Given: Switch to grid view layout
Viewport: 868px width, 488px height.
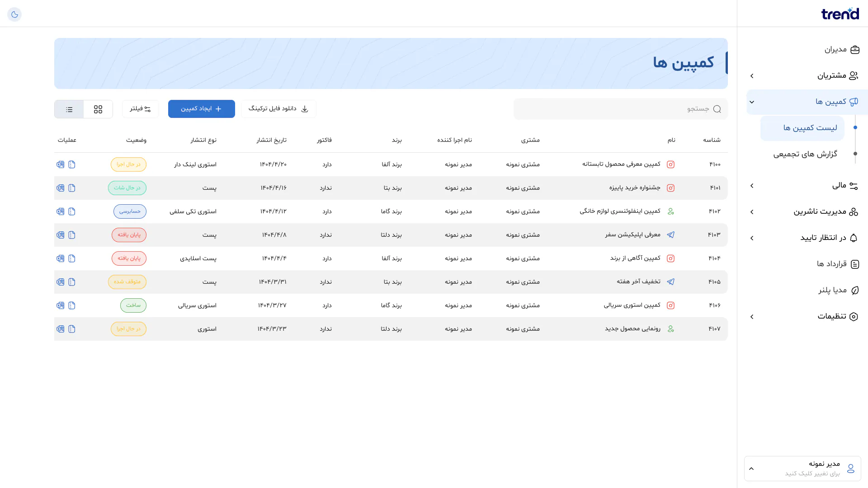Looking at the screenshot, I should tap(98, 109).
